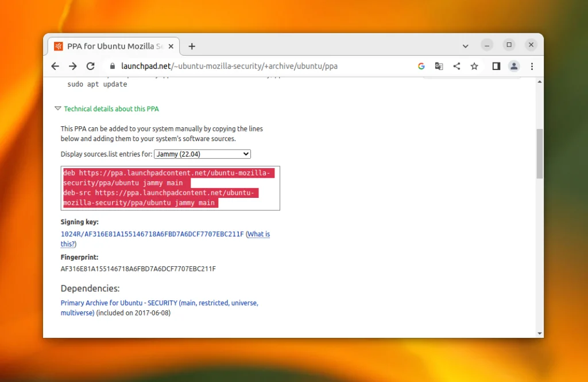Screen dimensions: 588x382
Task: Open the 'What is this?' link
Action: click(x=258, y=234)
